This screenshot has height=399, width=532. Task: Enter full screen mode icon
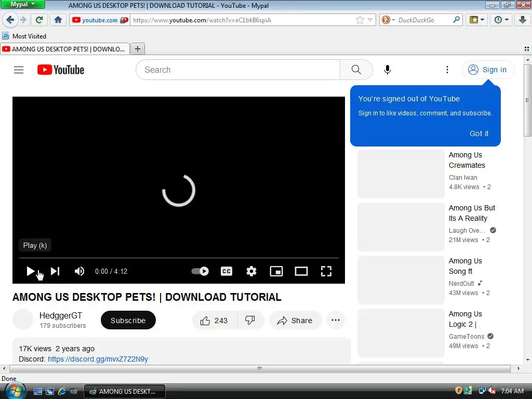pyautogui.click(x=326, y=271)
